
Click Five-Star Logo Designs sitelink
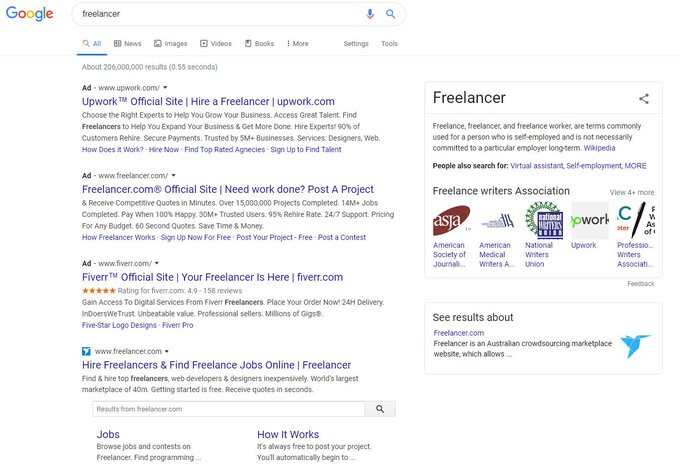(119, 325)
